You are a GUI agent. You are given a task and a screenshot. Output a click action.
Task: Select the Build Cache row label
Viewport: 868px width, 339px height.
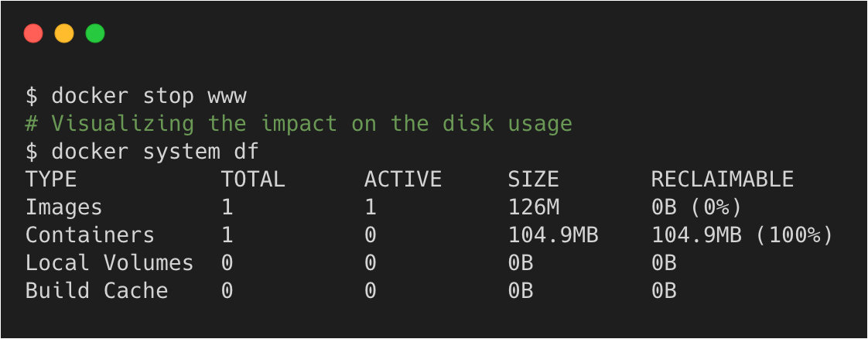[x=97, y=291]
